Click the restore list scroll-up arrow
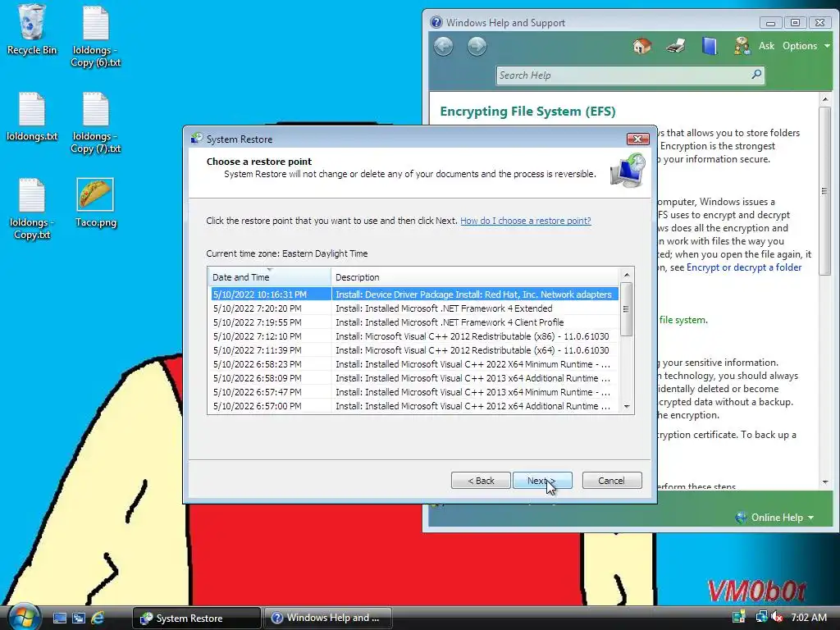 click(x=626, y=275)
